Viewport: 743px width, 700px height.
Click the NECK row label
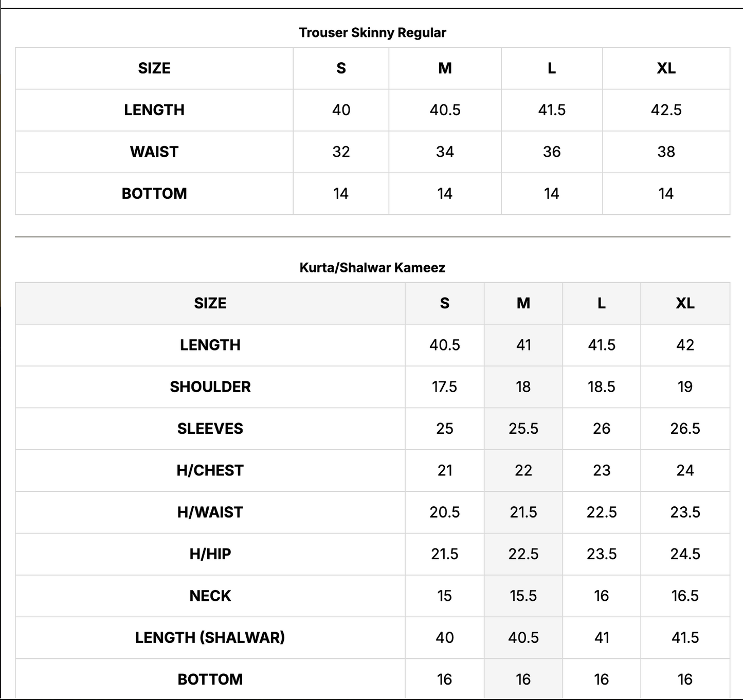coord(210,596)
